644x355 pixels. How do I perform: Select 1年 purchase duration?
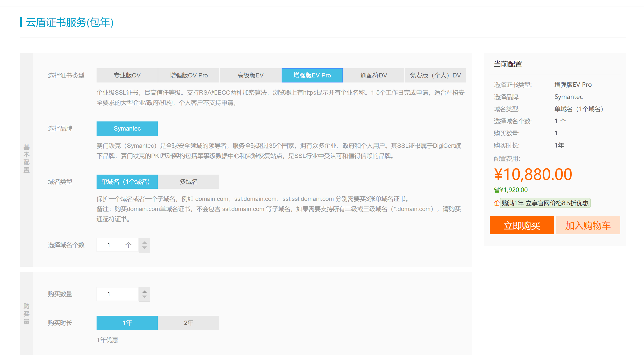tap(127, 323)
